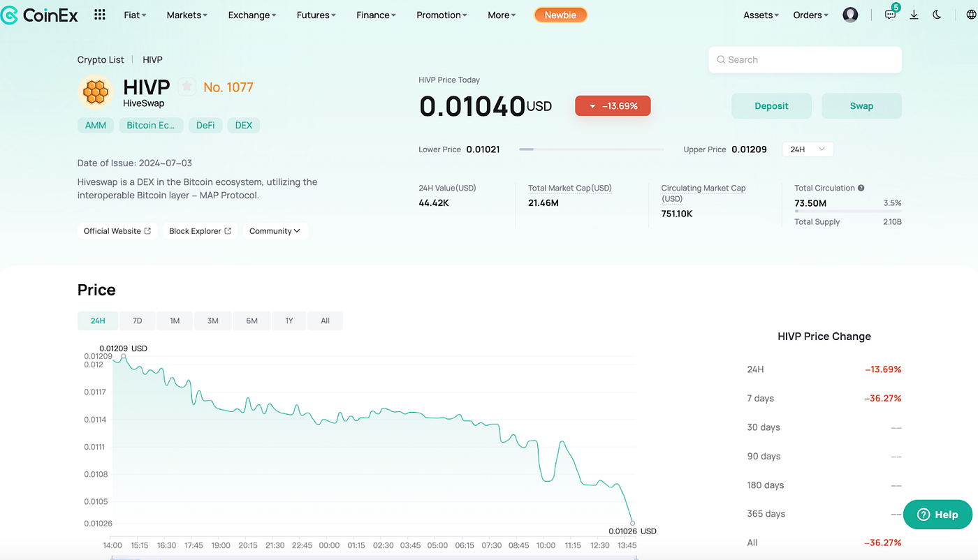Screen dimensions: 978x560
Task: Expand the Finance menu
Action: tap(376, 15)
